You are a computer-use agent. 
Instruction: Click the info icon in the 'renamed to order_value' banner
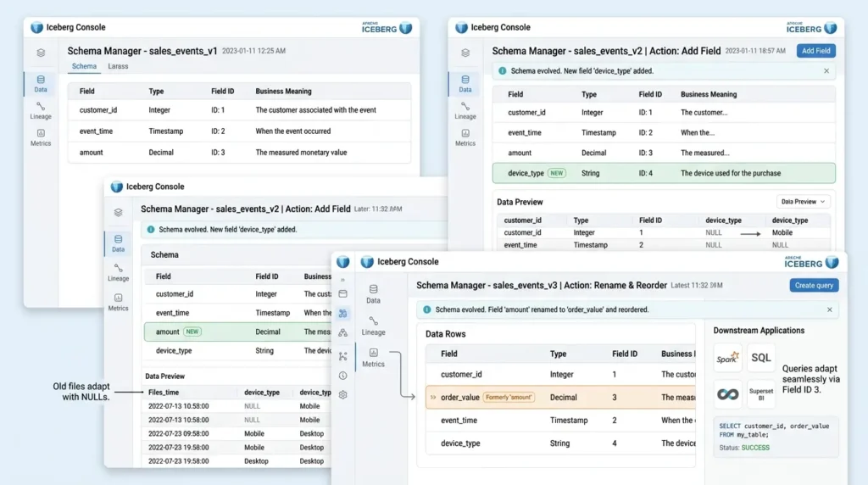point(427,309)
